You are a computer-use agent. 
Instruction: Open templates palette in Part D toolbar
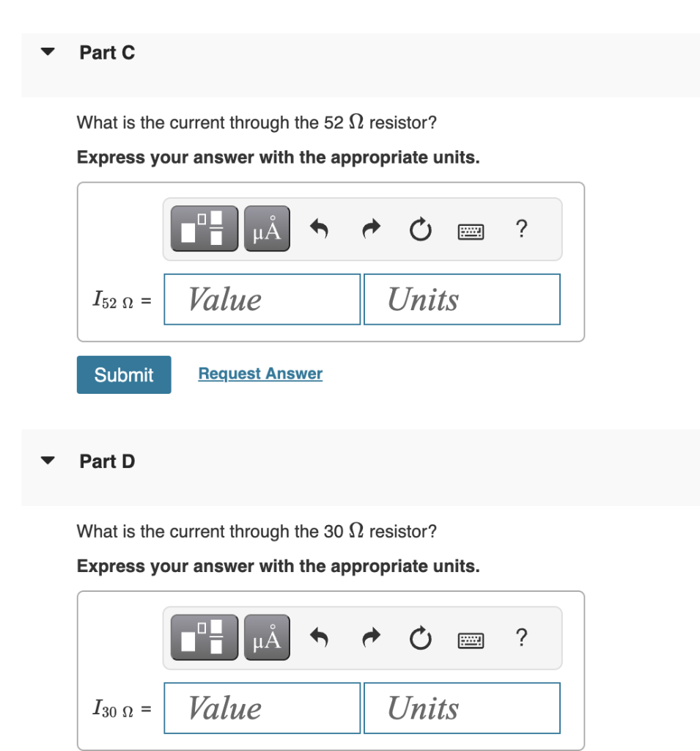pos(205,637)
